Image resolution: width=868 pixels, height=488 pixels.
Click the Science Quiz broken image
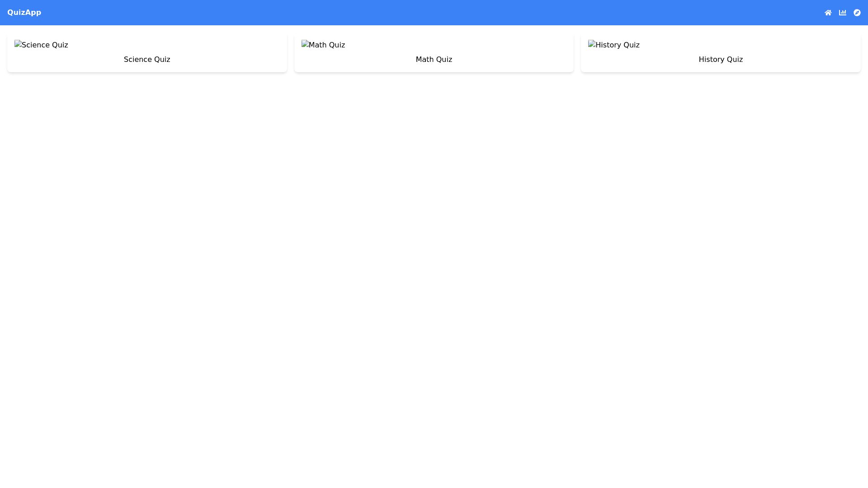pyautogui.click(x=41, y=45)
